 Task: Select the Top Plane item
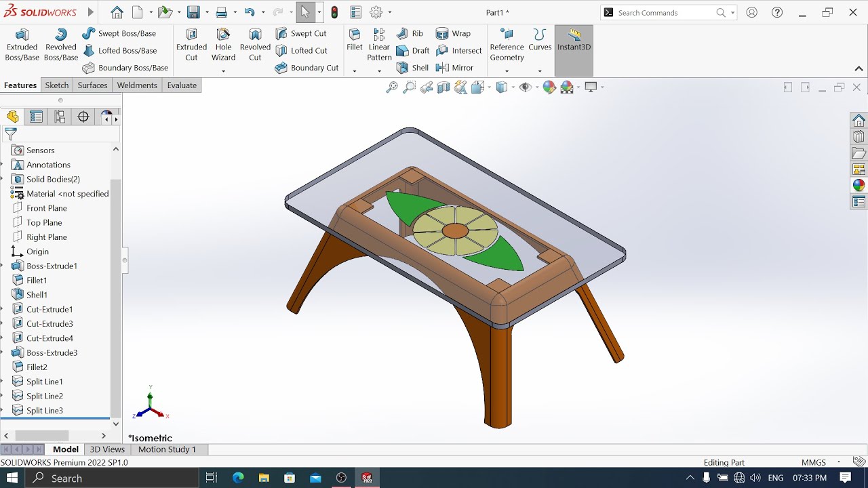(44, 222)
